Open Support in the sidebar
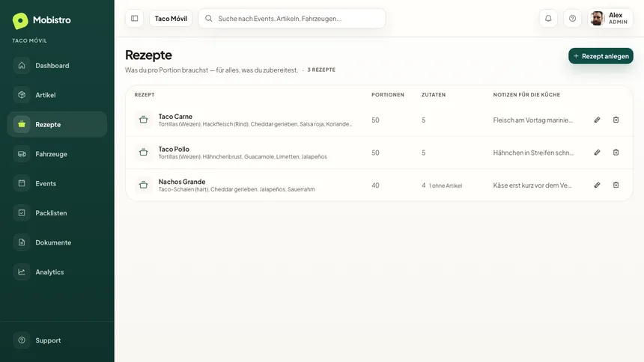This screenshot has height=362, width=644. [x=57, y=340]
